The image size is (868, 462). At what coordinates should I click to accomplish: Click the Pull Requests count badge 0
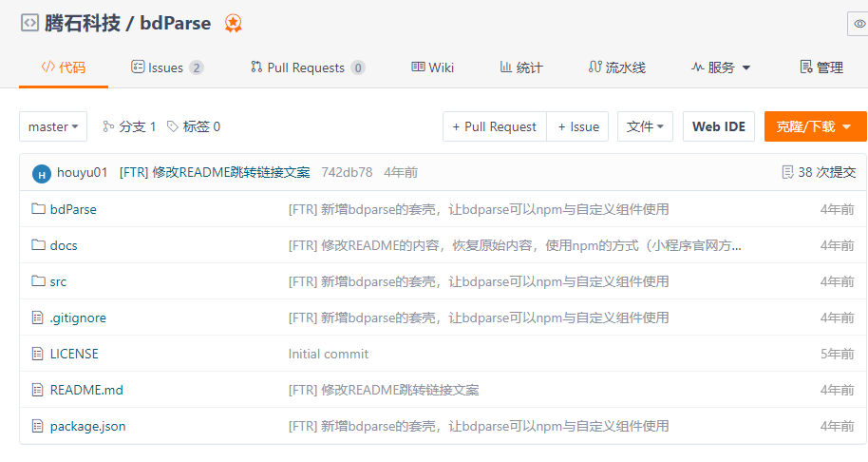tap(358, 67)
